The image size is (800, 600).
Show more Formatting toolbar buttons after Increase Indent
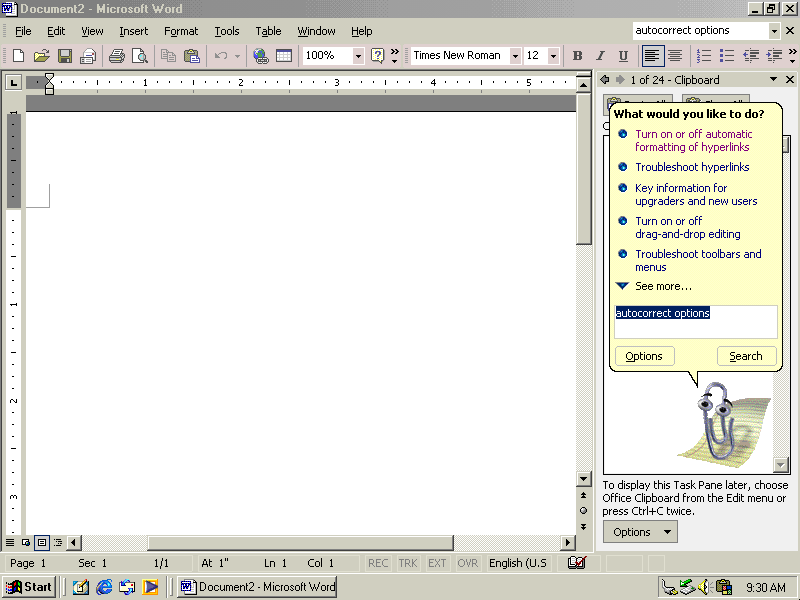(792, 56)
